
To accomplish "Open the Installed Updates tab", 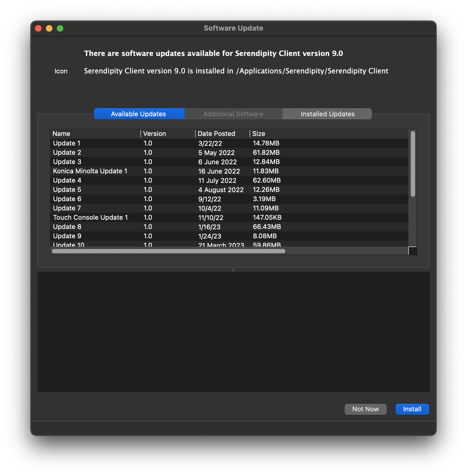I will point(327,114).
